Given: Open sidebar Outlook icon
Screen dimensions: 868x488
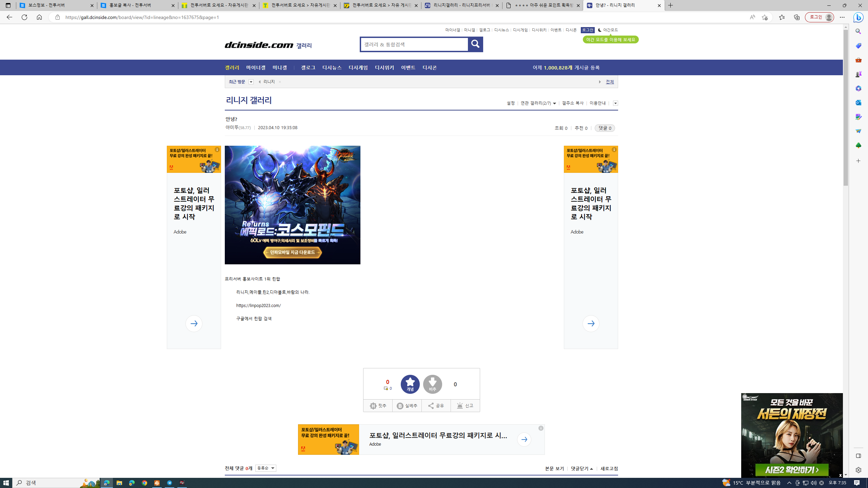Looking at the screenshot, I should 858,103.
